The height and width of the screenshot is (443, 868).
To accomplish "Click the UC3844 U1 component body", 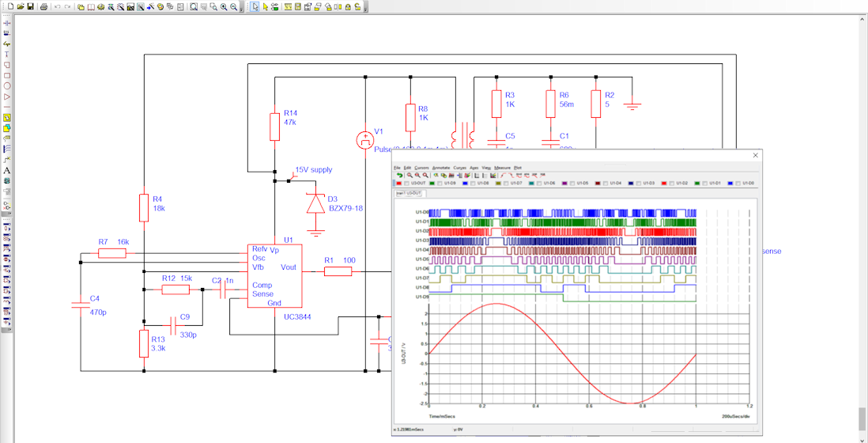I will pyautogui.click(x=274, y=276).
